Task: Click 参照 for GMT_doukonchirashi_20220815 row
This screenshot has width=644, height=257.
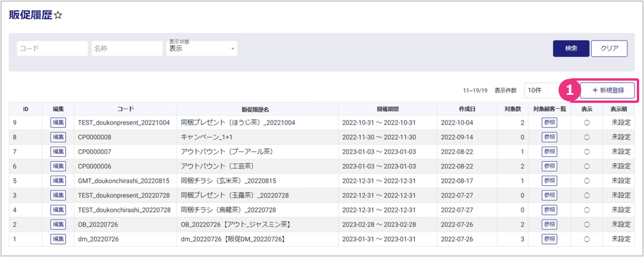Action: coord(549,181)
